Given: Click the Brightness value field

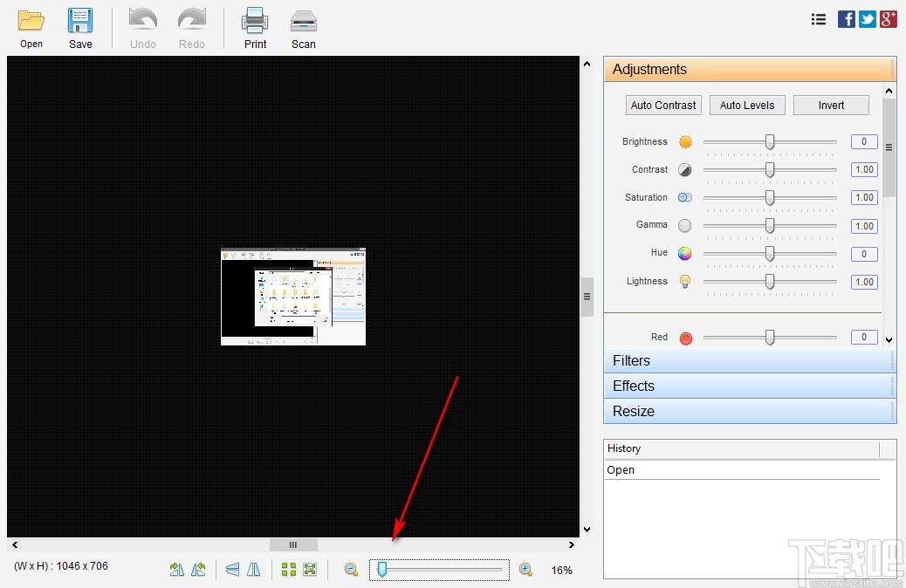Looking at the screenshot, I should [864, 141].
